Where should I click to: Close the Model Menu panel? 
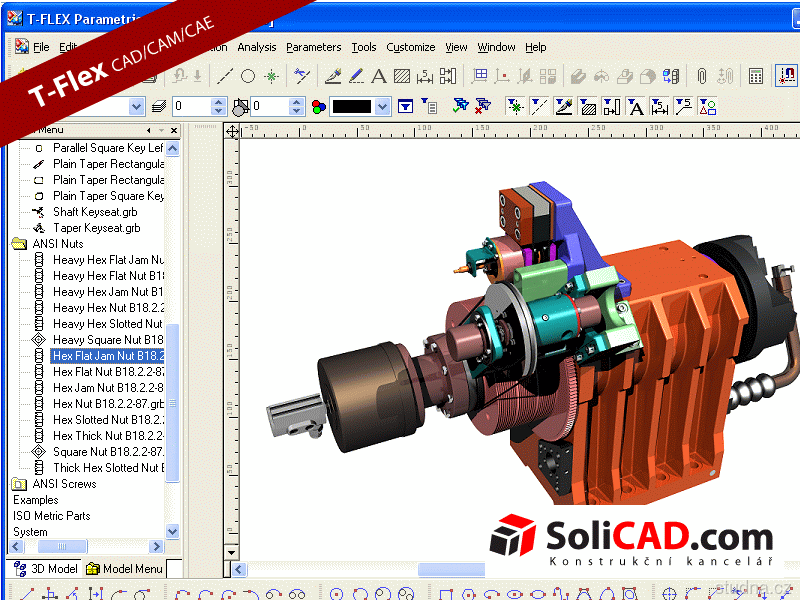click(x=174, y=131)
